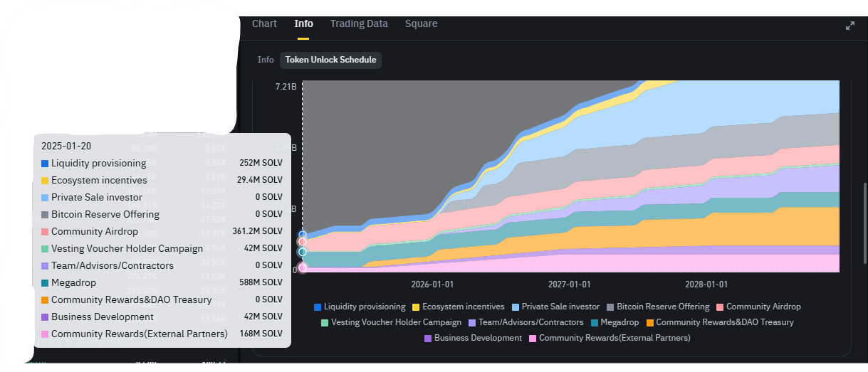Image resolution: width=868 pixels, height=372 pixels.
Task: Toggle Ecosystem incentives legend series
Action: [x=458, y=307]
